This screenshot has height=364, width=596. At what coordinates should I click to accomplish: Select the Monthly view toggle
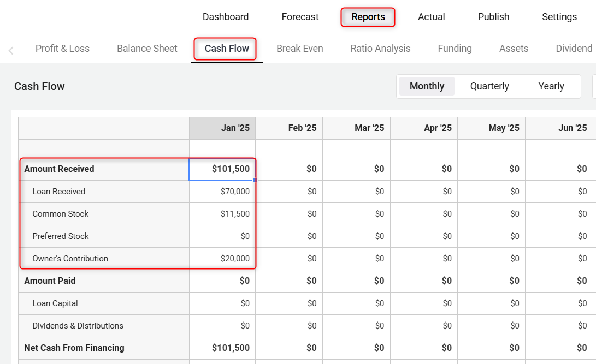[x=427, y=86]
